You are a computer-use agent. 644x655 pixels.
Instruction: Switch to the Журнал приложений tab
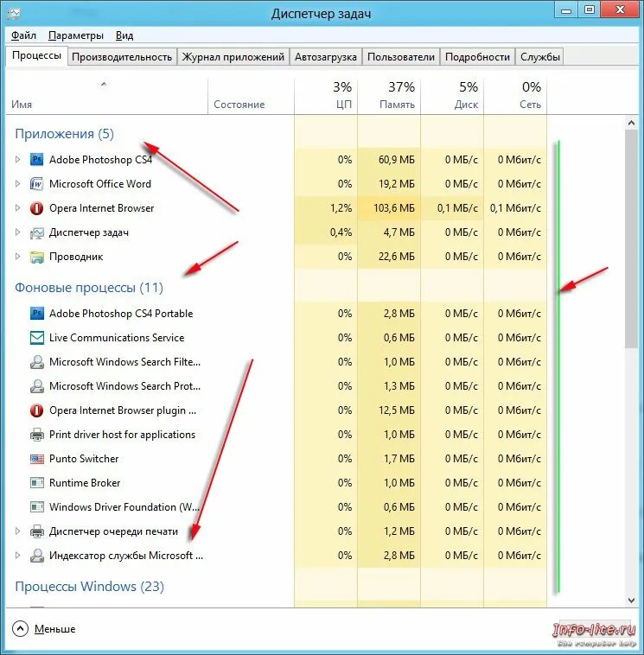click(x=233, y=57)
